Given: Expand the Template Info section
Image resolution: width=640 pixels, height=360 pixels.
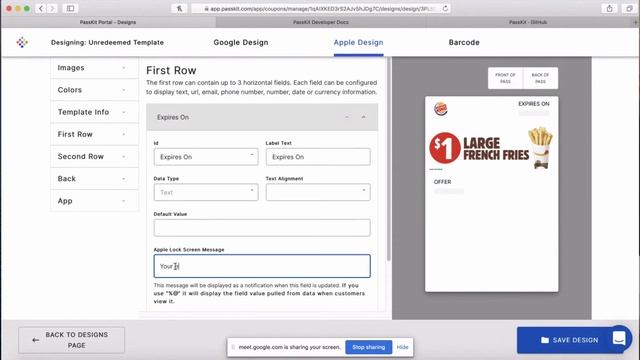Looking at the screenshot, I should tap(94, 112).
